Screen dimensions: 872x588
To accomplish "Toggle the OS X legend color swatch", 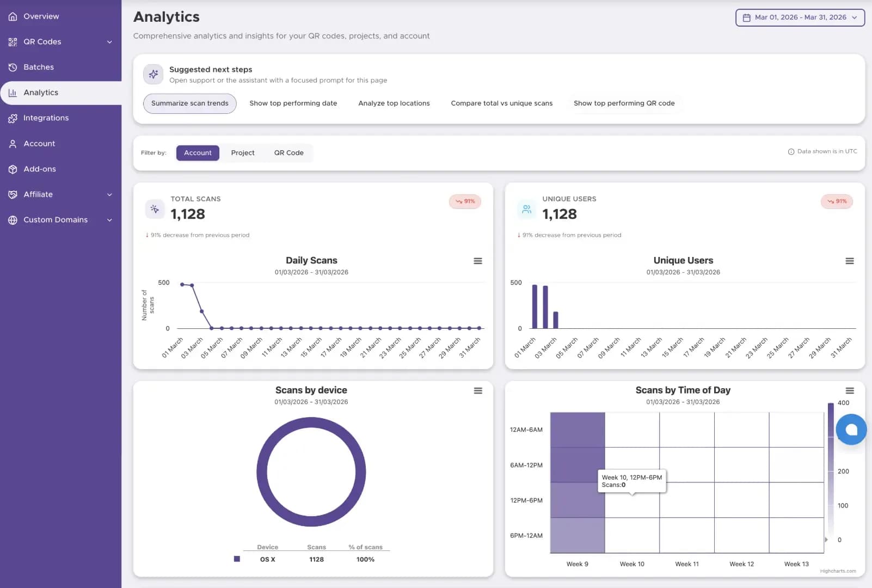I will 237,559.
